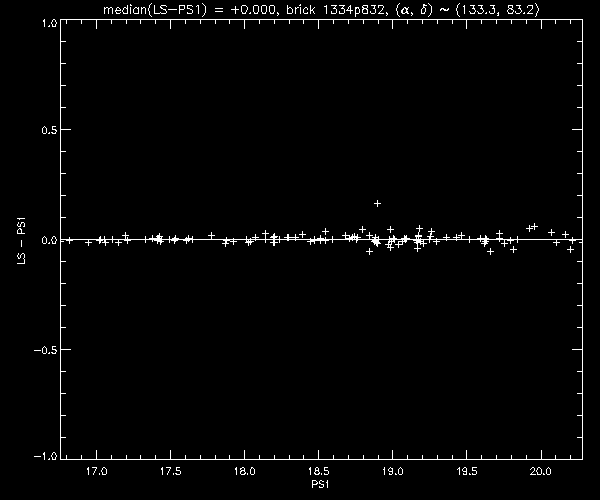Click the 0.5 y-axis tick label
600x500 pixels.
(x=49, y=130)
